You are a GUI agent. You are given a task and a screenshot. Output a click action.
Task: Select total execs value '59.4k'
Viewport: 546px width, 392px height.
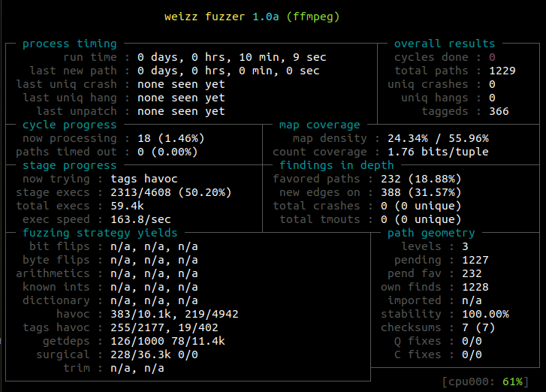click(x=127, y=206)
